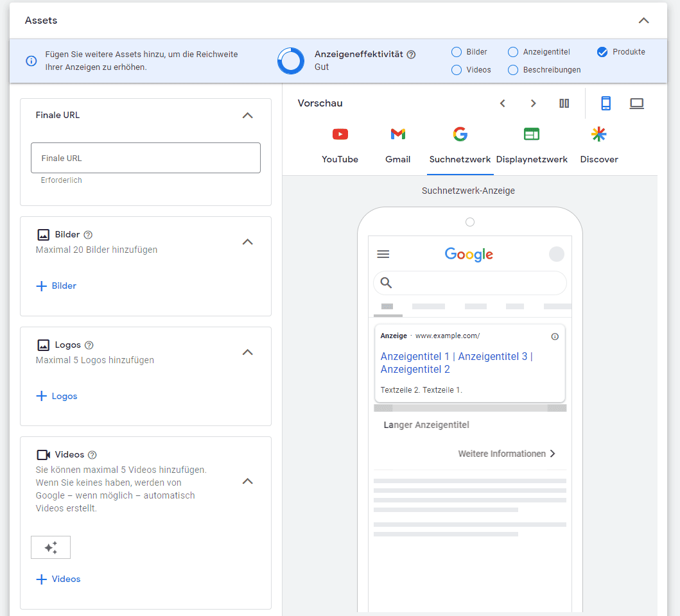This screenshot has height=616, width=680.
Task: Click the info icon in the blue banner
Action: [x=31, y=61]
